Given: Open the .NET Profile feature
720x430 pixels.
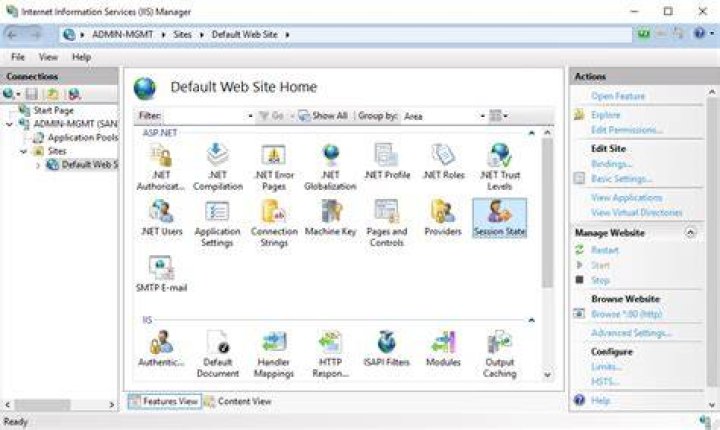Looking at the screenshot, I should coord(387,162).
